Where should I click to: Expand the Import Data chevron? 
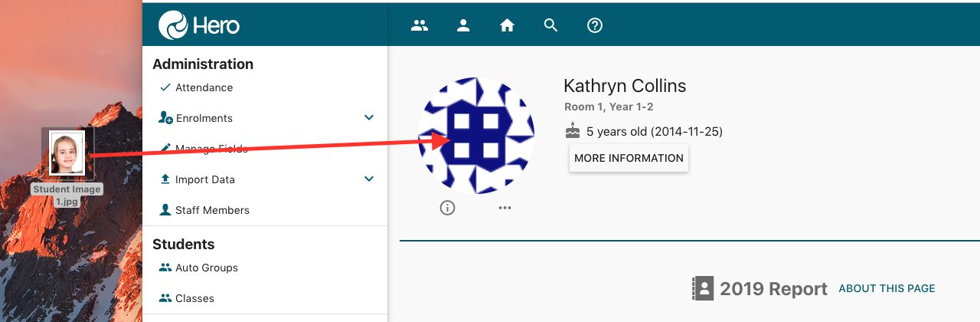(x=369, y=179)
